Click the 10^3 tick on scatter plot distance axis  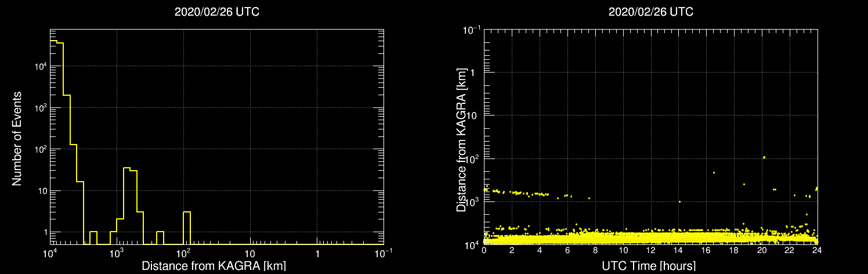pyautogui.click(x=473, y=201)
